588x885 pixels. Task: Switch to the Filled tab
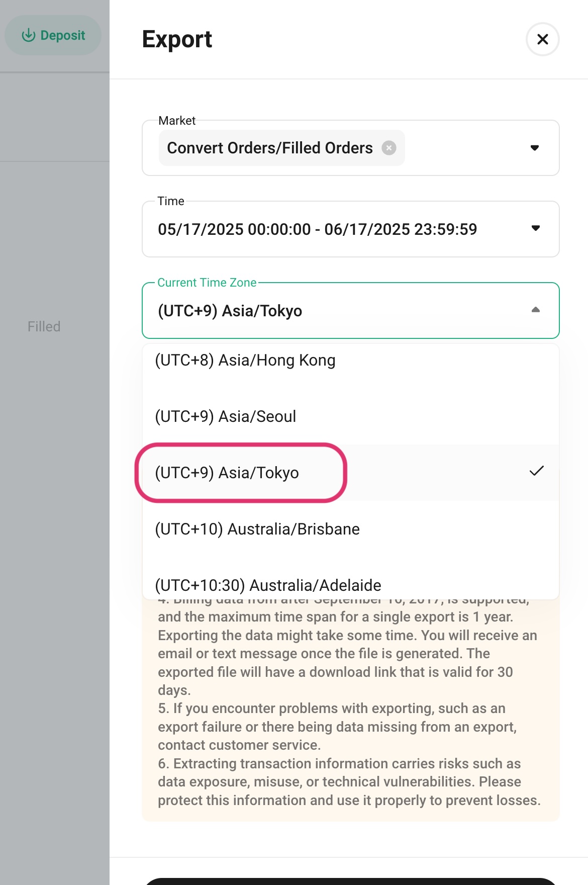pyautogui.click(x=44, y=326)
